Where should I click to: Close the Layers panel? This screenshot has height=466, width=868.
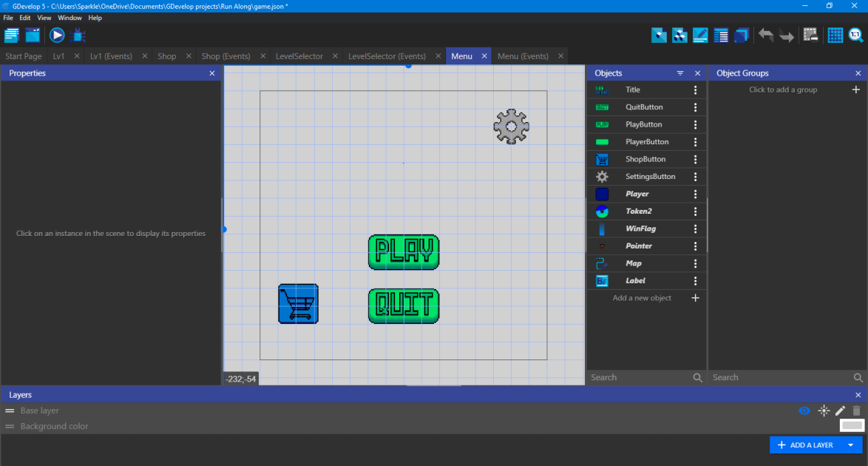[858, 395]
